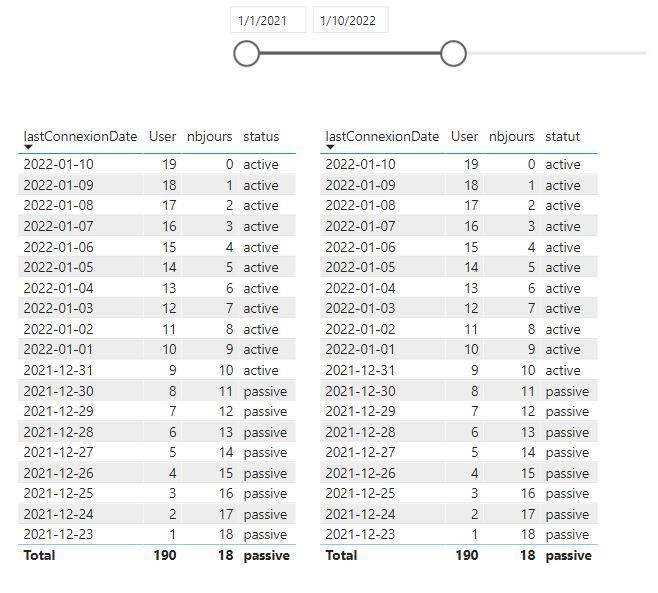This screenshot has width=658, height=593.
Task: Select 2022-01-09 in the left table
Action: 58,185
